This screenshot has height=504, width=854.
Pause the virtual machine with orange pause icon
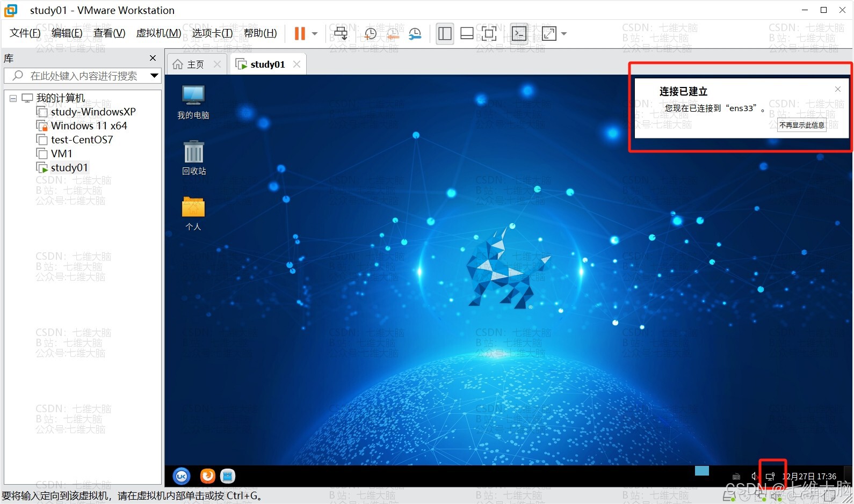[300, 33]
